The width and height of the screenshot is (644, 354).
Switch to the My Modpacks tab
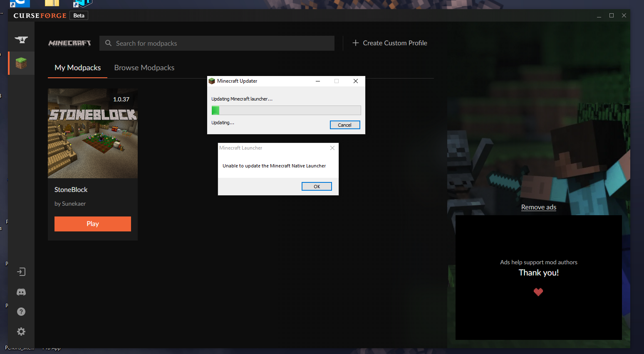pos(78,68)
